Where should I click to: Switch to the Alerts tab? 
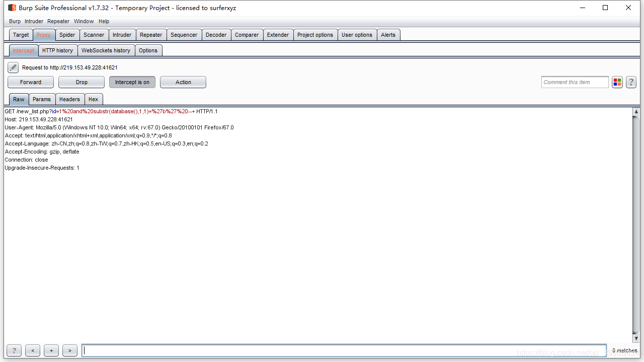coord(388,35)
